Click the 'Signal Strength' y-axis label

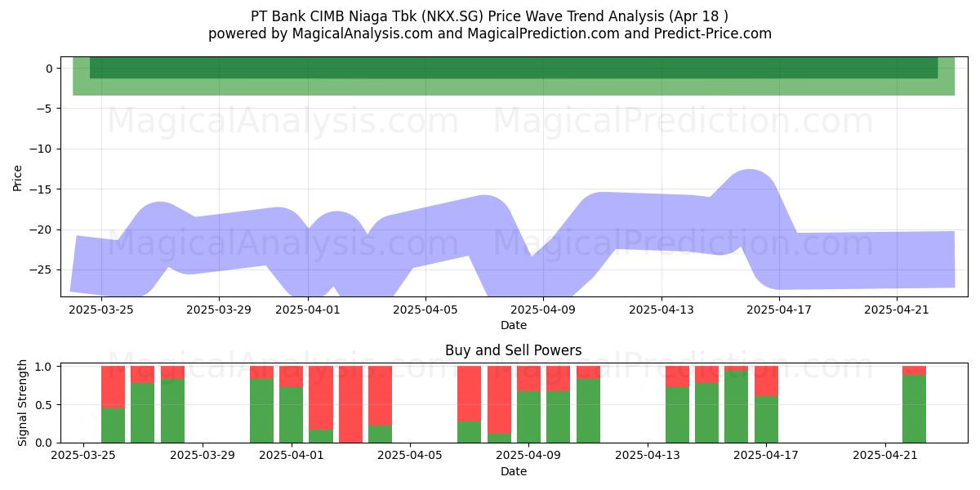coord(23,403)
